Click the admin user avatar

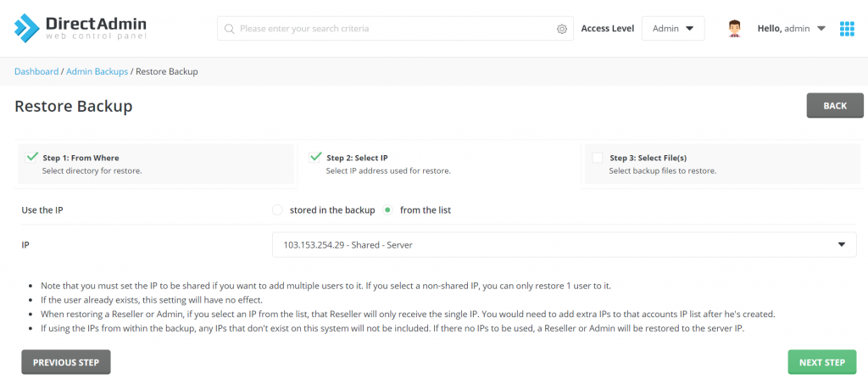(x=735, y=29)
